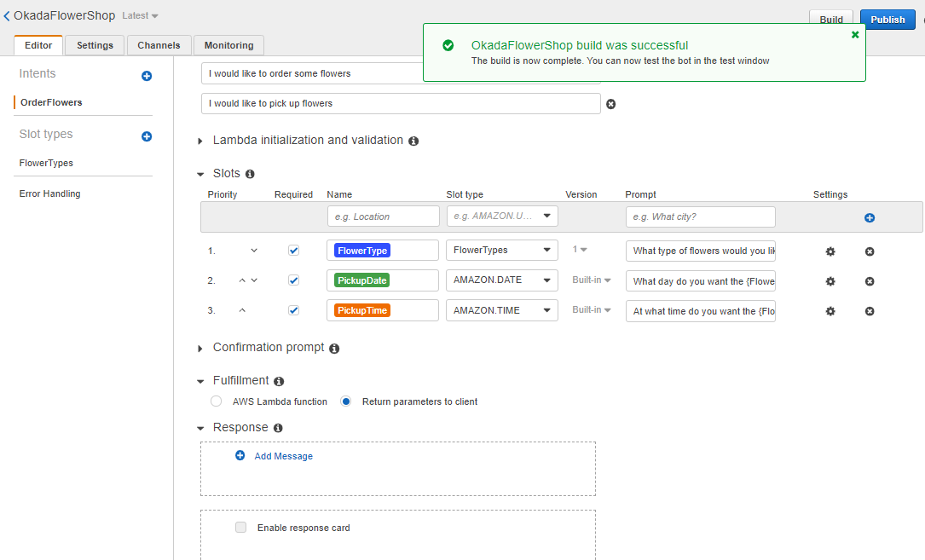The width and height of the screenshot is (925, 560).
Task: Click the new slot name field
Action: click(384, 216)
